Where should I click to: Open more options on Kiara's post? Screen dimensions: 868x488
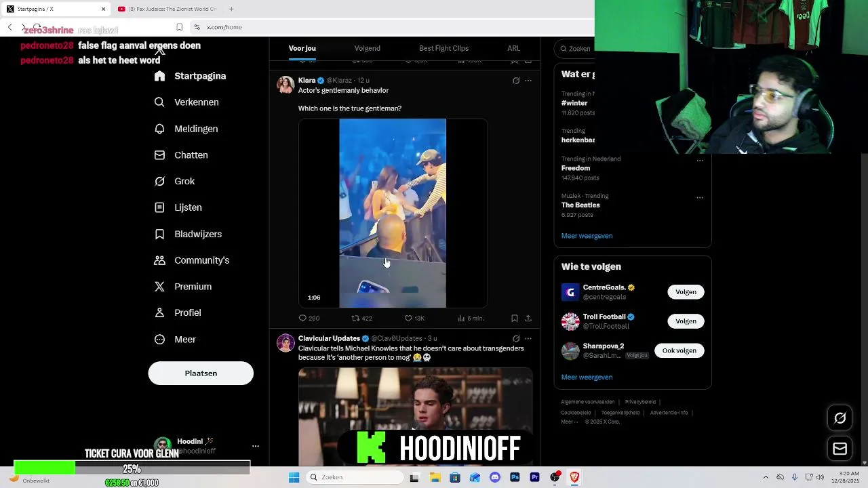(528, 81)
